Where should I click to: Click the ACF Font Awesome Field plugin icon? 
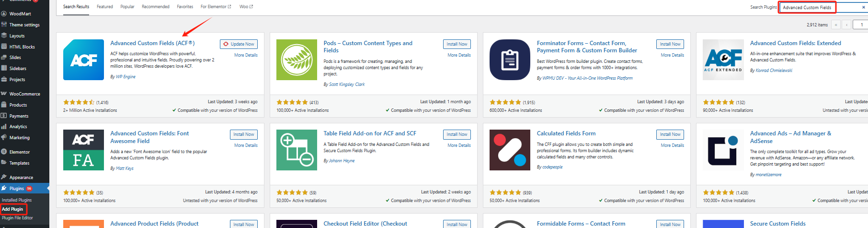click(x=83, y=150)
